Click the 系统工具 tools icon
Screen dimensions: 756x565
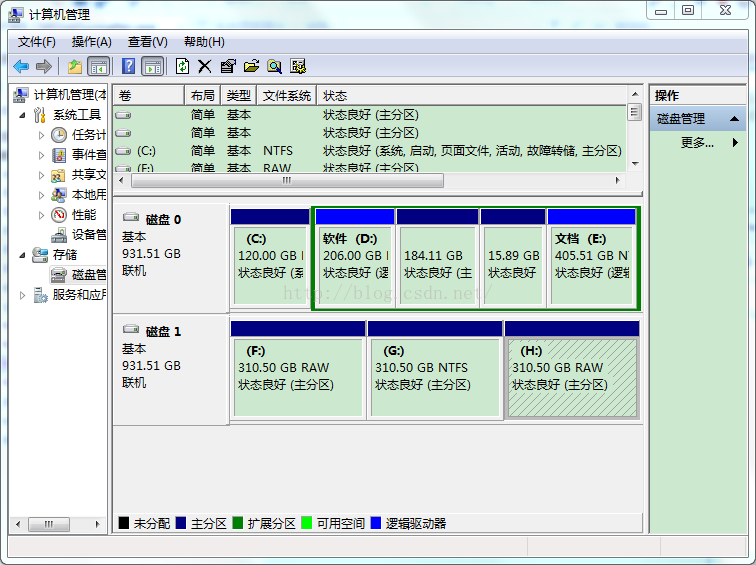point(40,115)
